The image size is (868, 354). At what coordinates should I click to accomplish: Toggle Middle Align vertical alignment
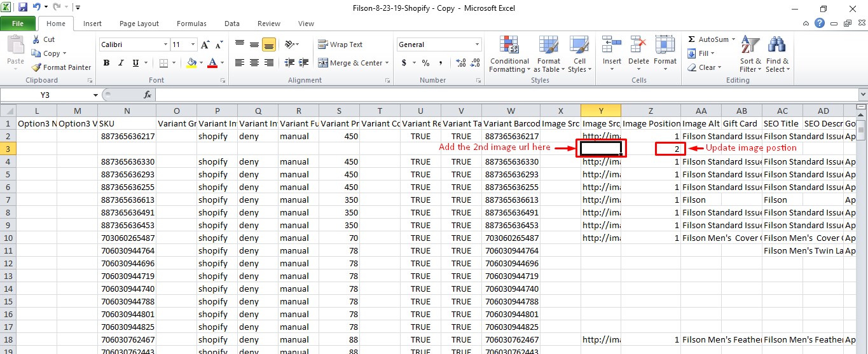[254, 44]
